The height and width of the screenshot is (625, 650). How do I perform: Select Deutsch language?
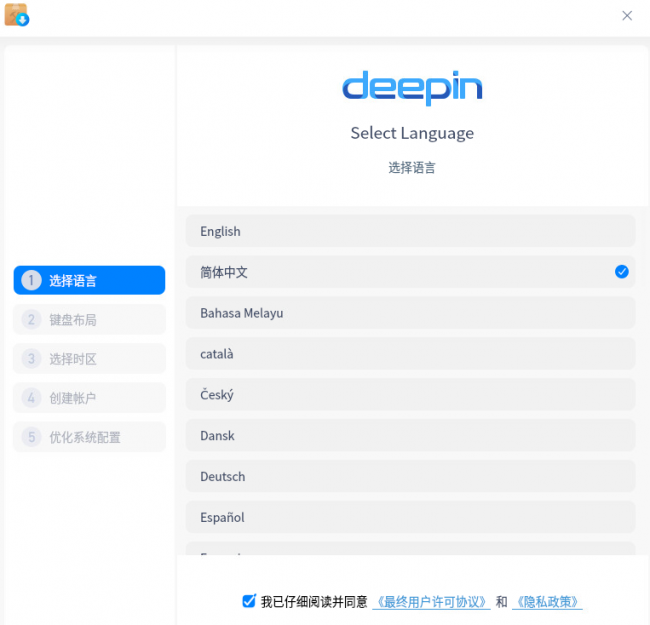pos(410,476)
